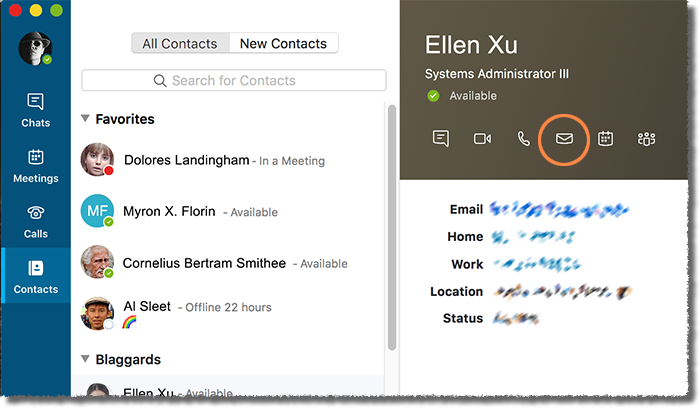
Task: Send email to Ellen Xu via envelope icon
Action: pos(564,139)
